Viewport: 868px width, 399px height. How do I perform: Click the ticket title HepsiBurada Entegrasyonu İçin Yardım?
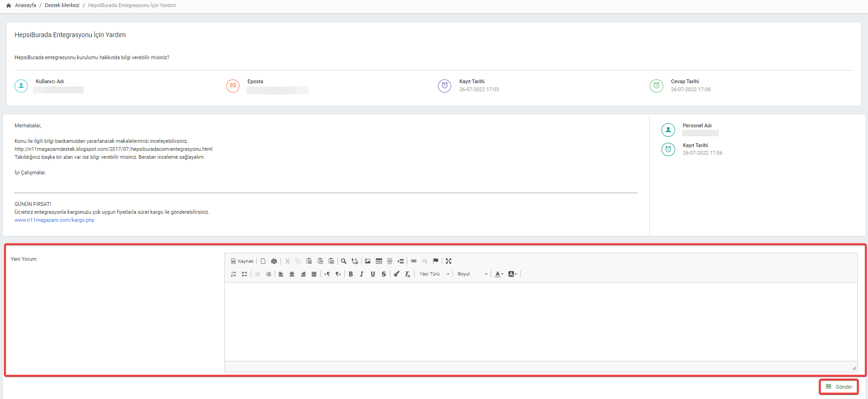70,35
